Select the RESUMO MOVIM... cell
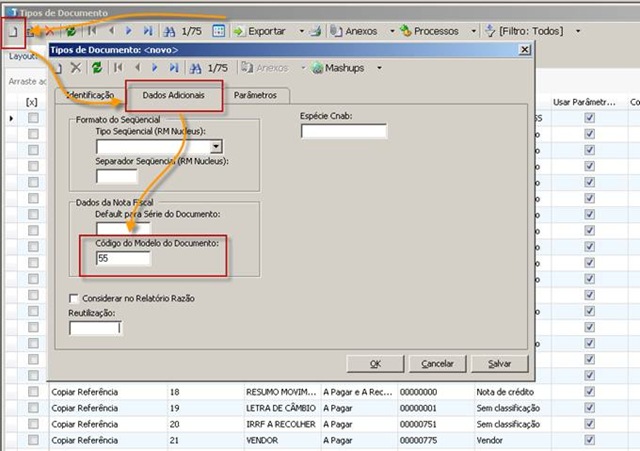 click(281, 392)
